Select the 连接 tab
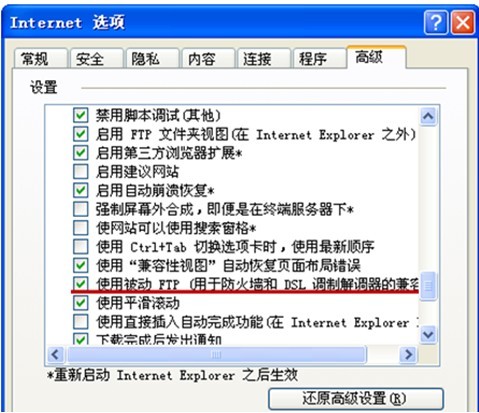Screen dimensions: 479x413 point(263,59)
